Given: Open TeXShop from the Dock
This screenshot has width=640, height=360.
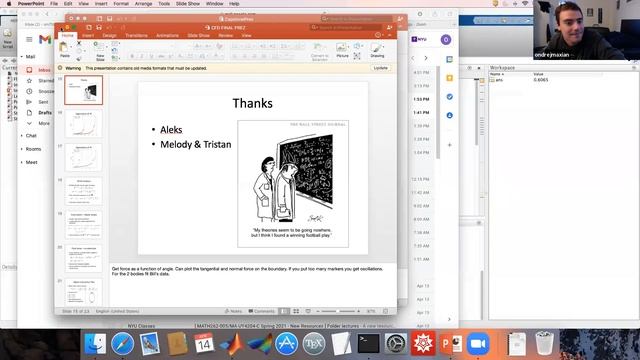Looking at the screenshot, I should pos(313,343).
